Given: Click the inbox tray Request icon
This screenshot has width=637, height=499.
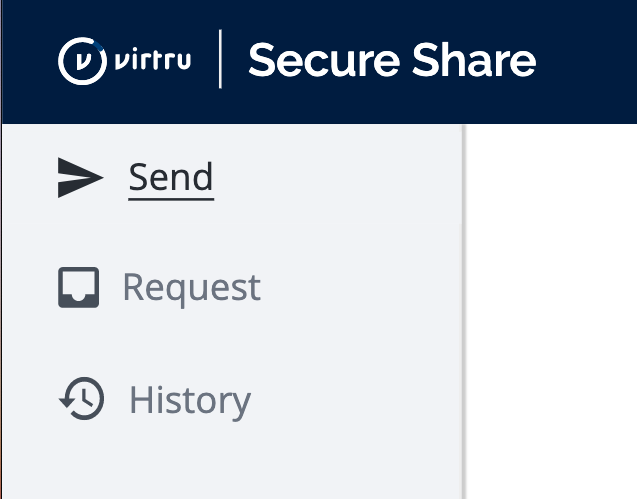Looking at the screenshot, I should tap(79, 288).
